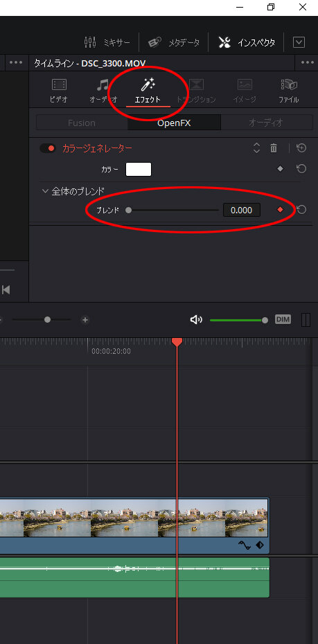Viewport: 318px width, 644px height.
Task: Open inspector options three-dot menu
Action: [x=308, y=62]
